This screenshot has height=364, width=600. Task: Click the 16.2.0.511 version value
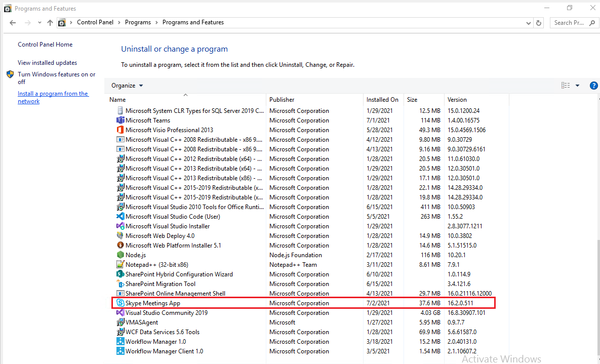460,303
